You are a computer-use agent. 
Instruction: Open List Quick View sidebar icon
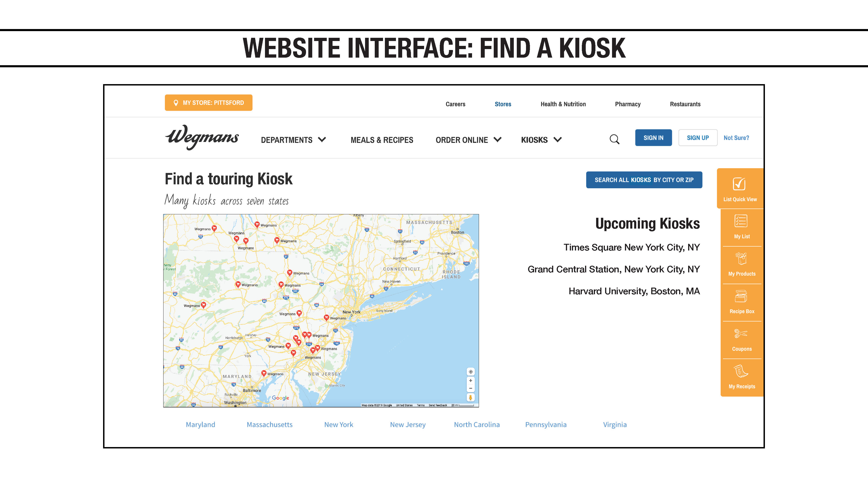click(x=739, y=184)
